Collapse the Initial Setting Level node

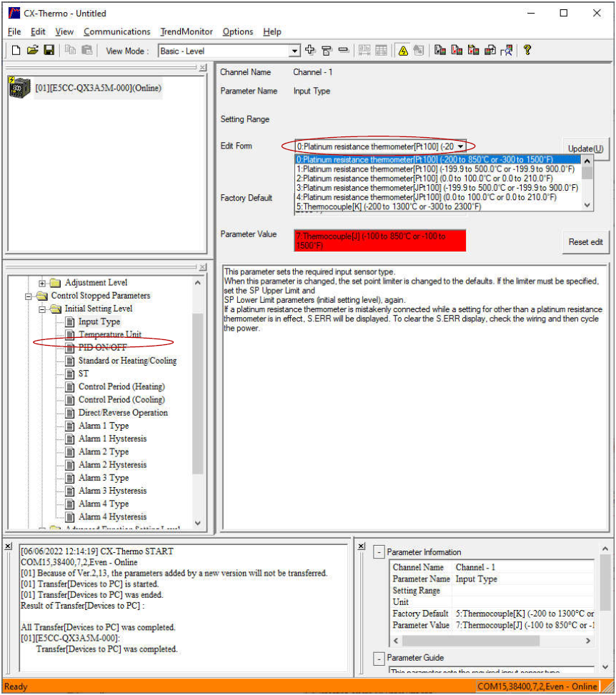pyautogui.click(x=42, y=309)
